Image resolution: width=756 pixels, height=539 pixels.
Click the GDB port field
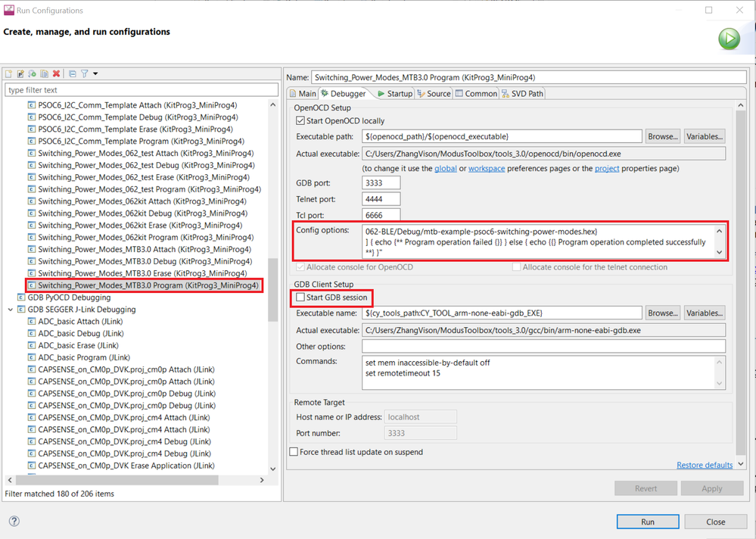tap(381, 182)
